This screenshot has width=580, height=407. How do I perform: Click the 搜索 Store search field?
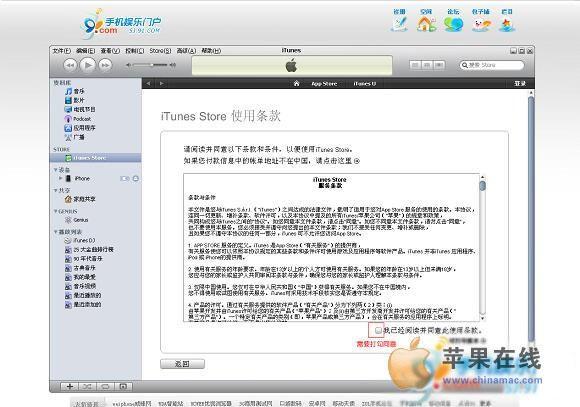tap(492, 65)
